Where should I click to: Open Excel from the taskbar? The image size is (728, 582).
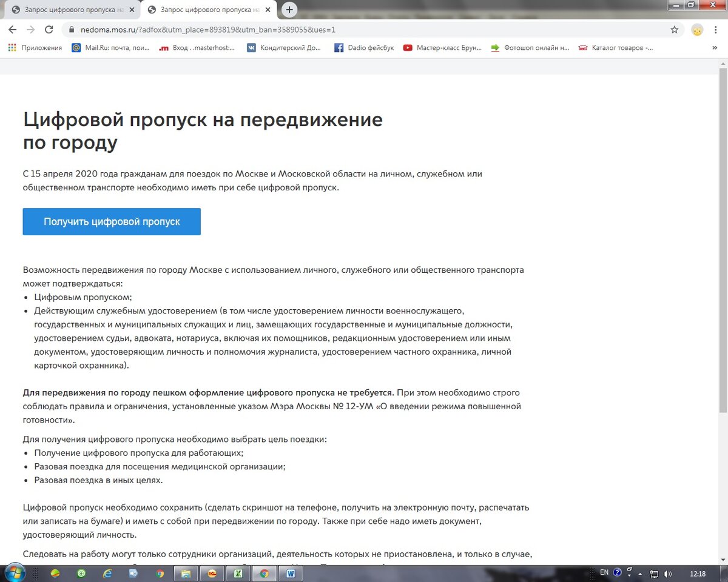click(238, 572)
